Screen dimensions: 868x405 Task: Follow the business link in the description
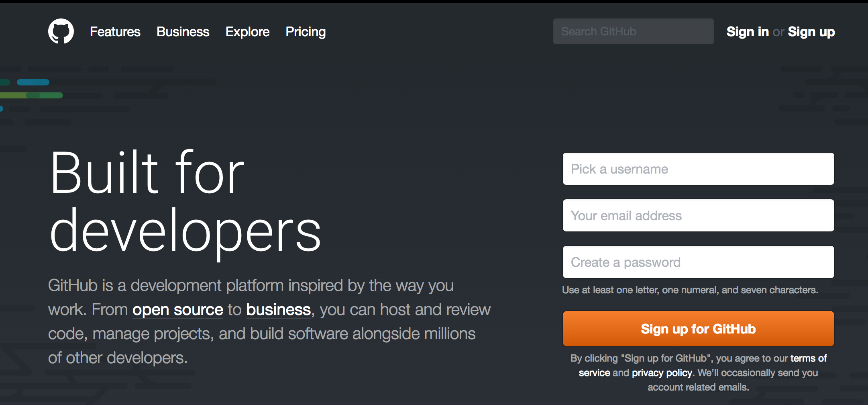click(x=278, y=310)
